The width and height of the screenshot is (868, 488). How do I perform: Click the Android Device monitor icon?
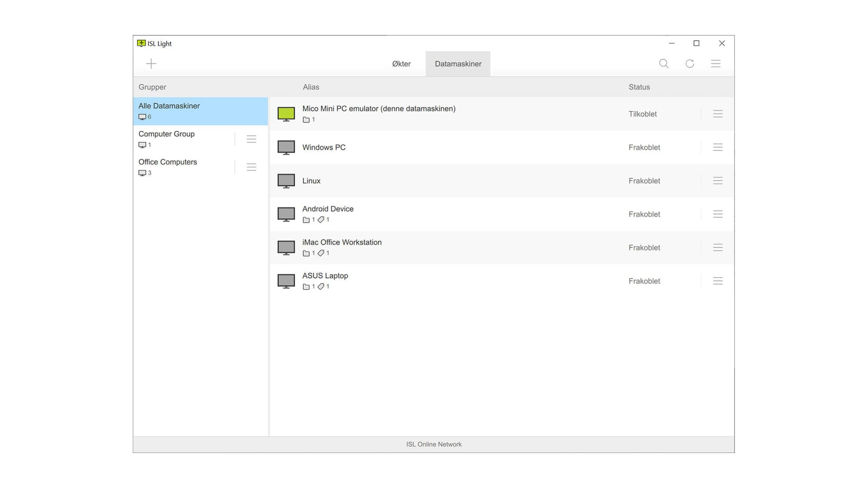tap(286, 215)
